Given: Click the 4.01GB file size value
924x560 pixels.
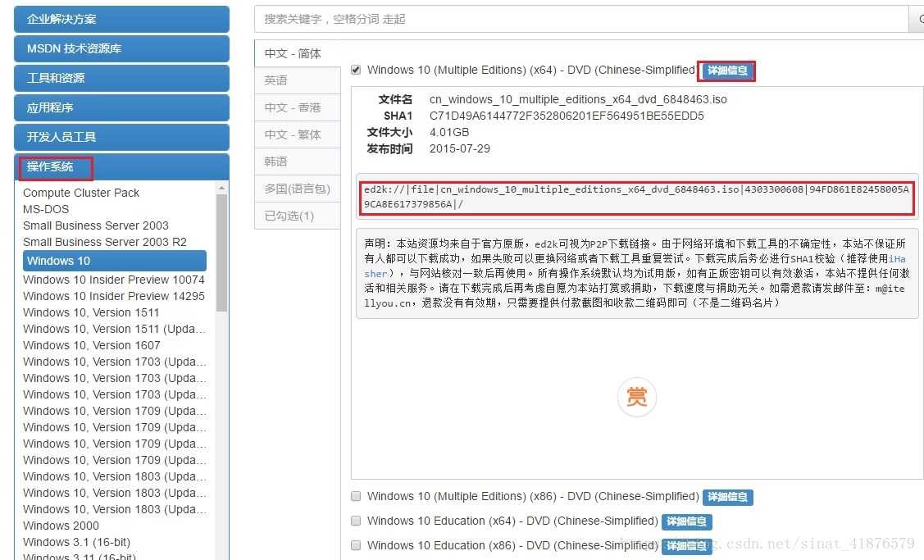Looking at the screenshot, I should [449, 133].
